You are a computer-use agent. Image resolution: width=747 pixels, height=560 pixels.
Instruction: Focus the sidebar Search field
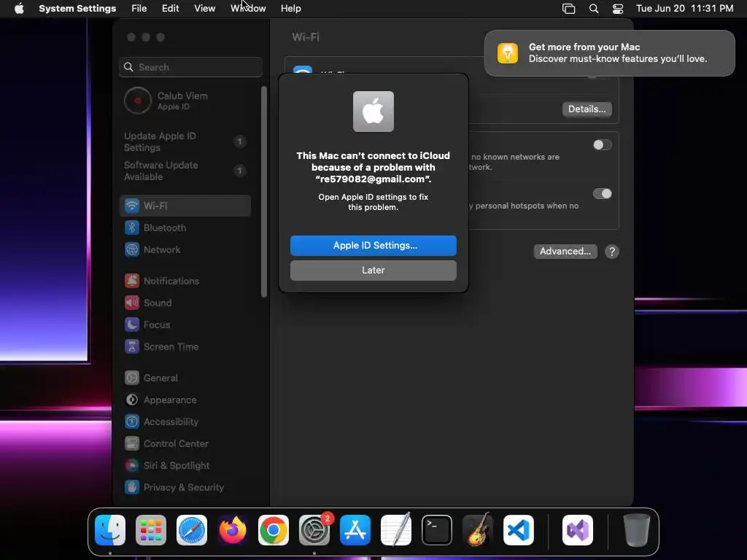(190, 67)
